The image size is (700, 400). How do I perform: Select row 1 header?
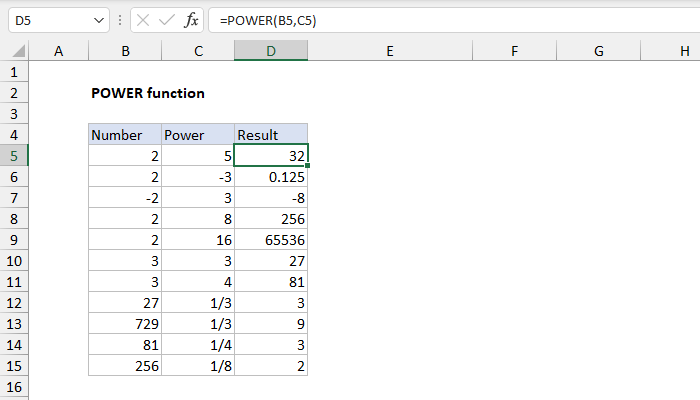click(14, 72)
